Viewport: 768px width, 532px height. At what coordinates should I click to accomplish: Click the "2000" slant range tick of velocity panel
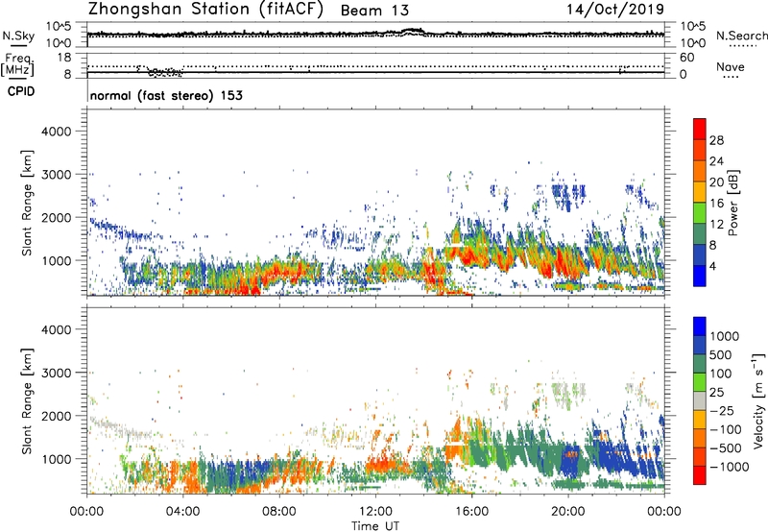click(56, 416)
